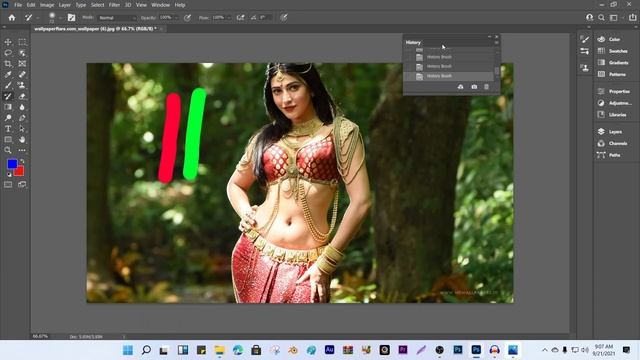Expand the toolbox to two columns
The height and width of the screenshot is (360, 640).
(4, 27)
